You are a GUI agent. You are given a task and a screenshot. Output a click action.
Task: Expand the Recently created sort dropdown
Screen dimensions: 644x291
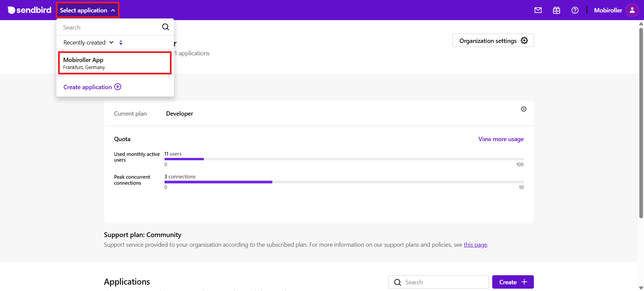88,43
